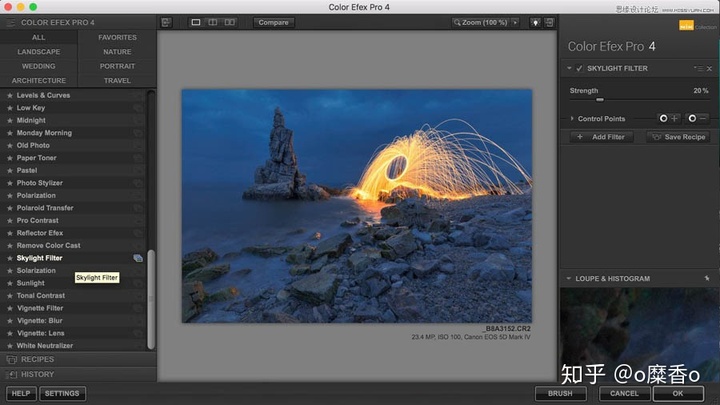The image size is (720, 405).
Task: Add a positive control point
Action: click(x=669, y=118)
